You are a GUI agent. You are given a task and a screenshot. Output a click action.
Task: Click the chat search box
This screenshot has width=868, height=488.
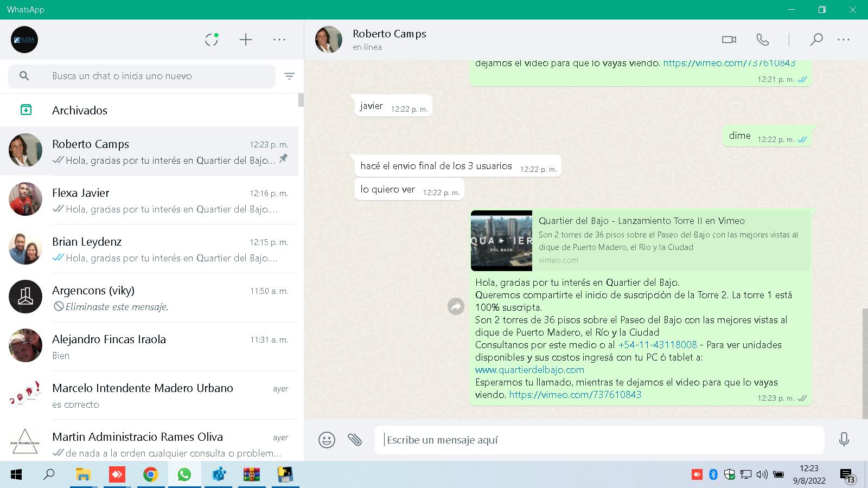142,76
